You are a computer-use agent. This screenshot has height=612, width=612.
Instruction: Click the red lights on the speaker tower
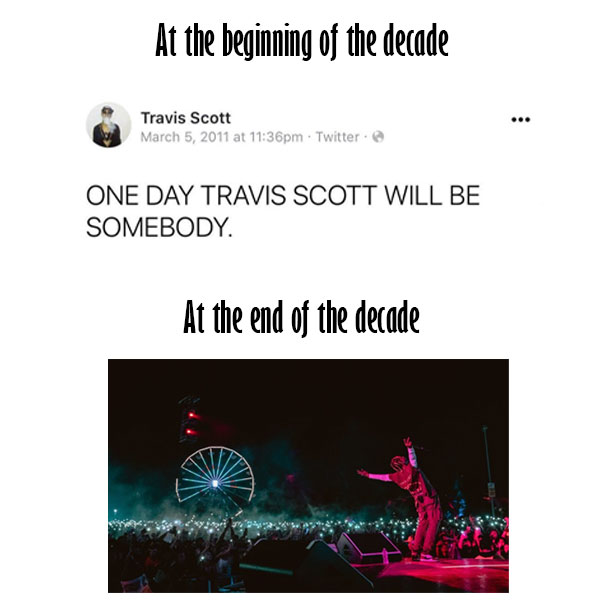[192, 424]
